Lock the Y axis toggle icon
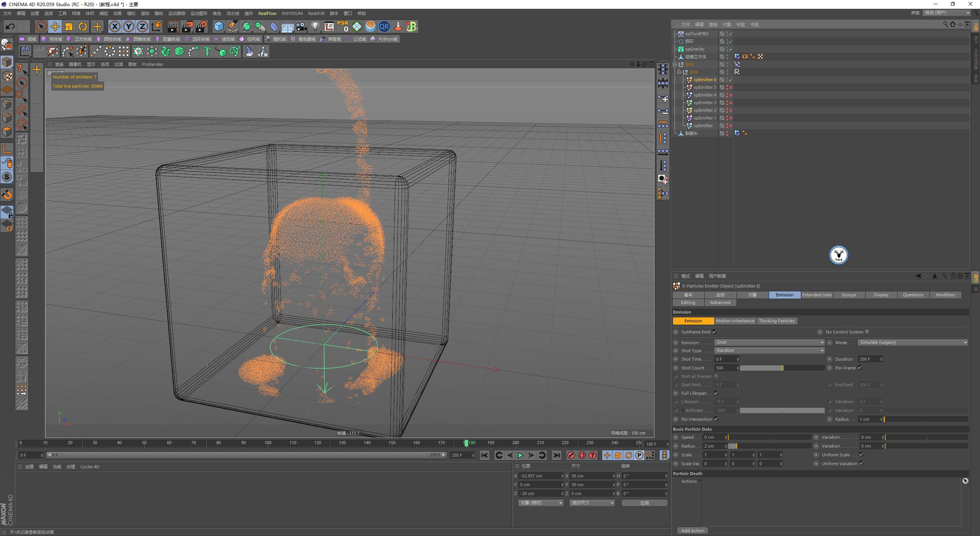Screen dimensions: 980x536 coord(129,26)
